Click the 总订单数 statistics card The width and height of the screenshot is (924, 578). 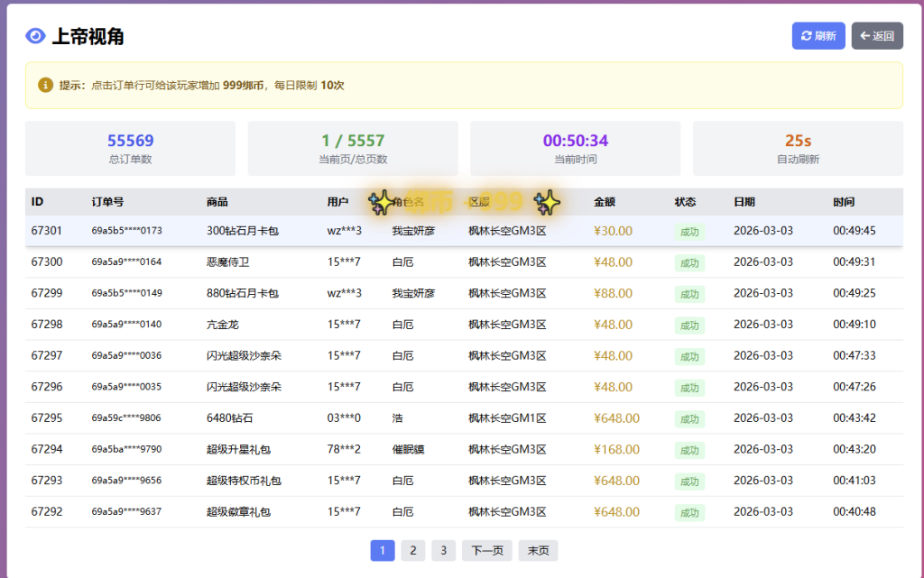[130, 149]
